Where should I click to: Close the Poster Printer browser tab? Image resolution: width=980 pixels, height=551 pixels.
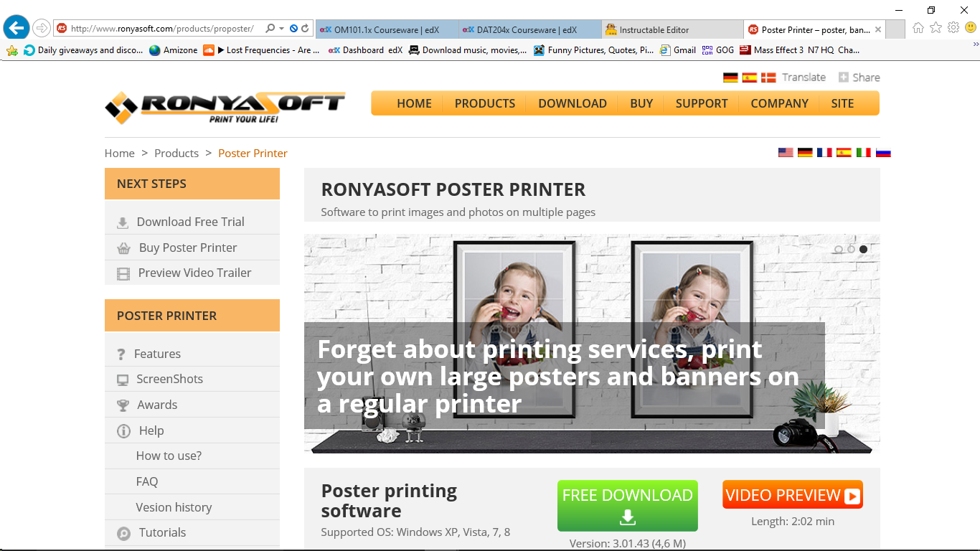(x=878, y=29)
